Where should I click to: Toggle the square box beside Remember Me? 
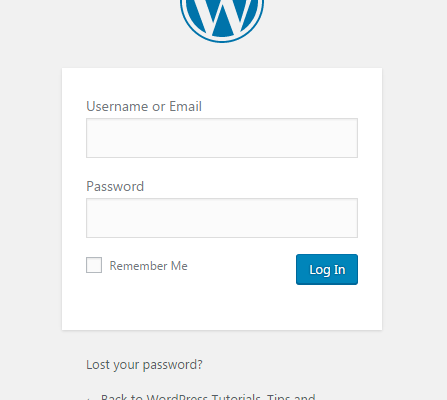pyautogui.click(x=94, y=265)
